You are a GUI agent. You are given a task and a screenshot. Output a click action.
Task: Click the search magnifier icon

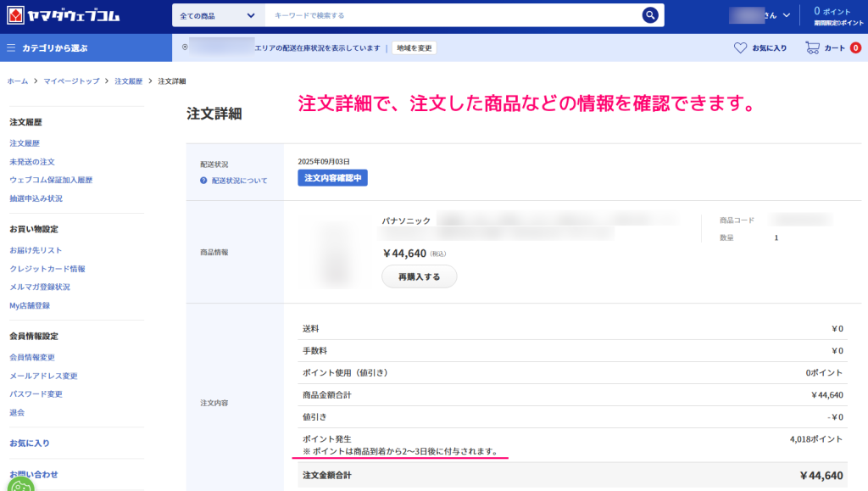[x=650, y=14]
